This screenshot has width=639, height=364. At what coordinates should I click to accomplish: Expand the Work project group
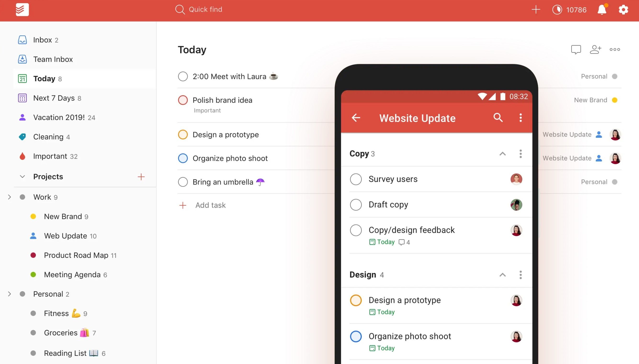[x=10, y=197]
